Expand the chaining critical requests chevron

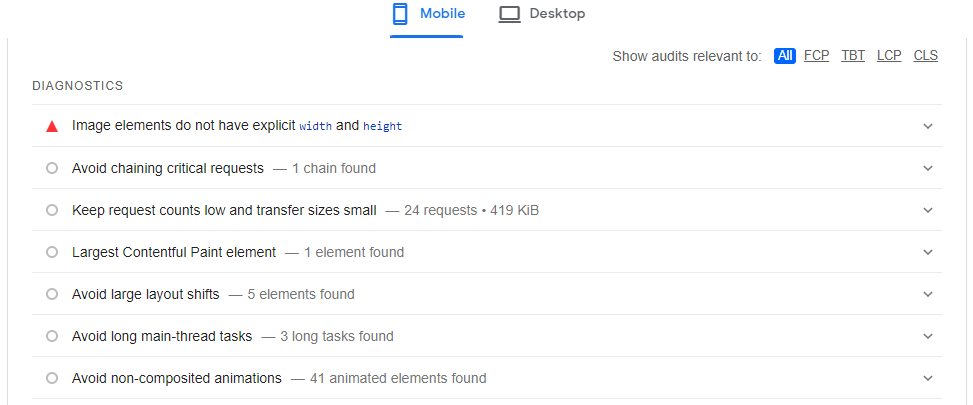(928, 168)
